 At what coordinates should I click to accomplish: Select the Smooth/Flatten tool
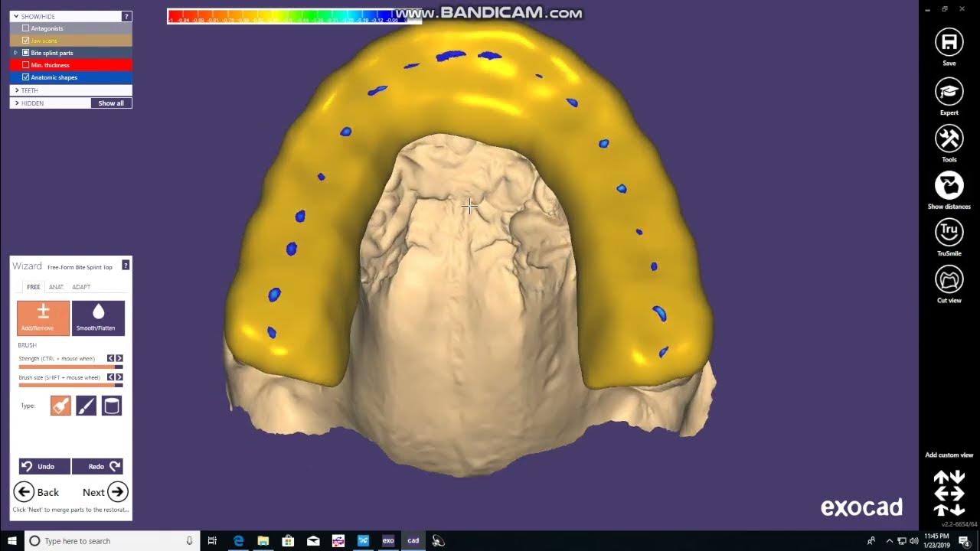coord(98,318)
